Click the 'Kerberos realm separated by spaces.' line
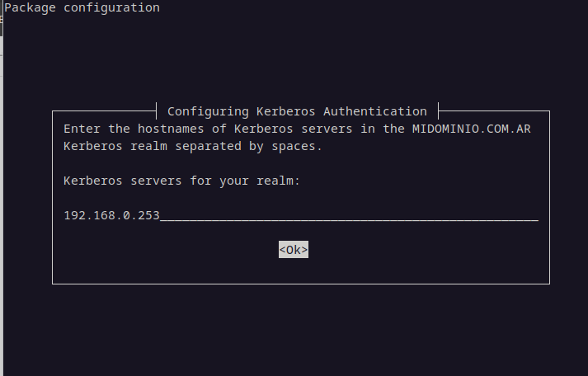This screenshot has height=376, width=588. (193, 146)
